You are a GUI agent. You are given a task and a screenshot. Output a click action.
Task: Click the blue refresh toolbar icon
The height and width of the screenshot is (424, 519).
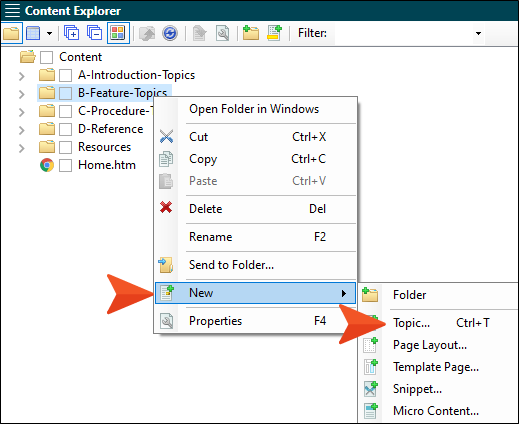(170, 33)
